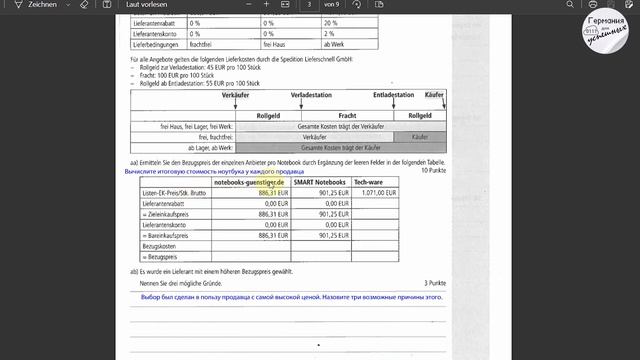Click 'Gesamte Kosten trägt der Verkäufer' bar
Viewport: 640px width, 360px height.
pos(340,127)
